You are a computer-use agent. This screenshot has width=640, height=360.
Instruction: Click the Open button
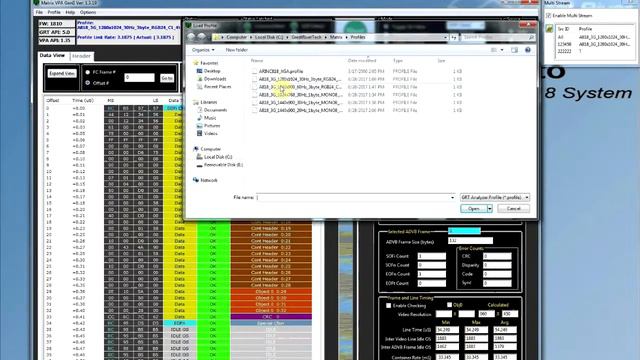coord(473,209)
